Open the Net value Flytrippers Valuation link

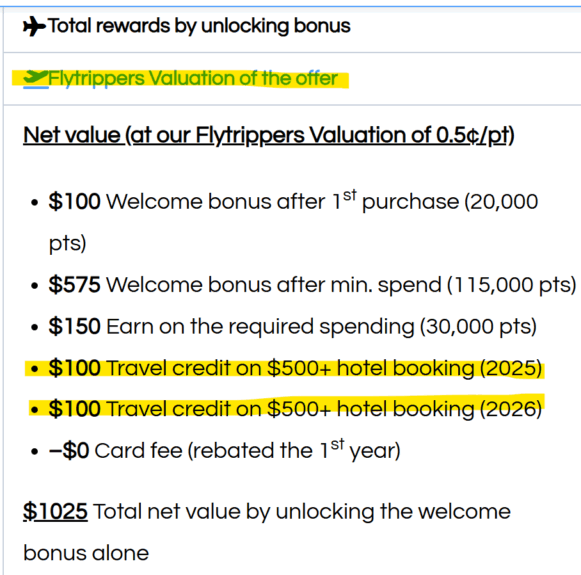pyautogui.click(x=269, y=135)
